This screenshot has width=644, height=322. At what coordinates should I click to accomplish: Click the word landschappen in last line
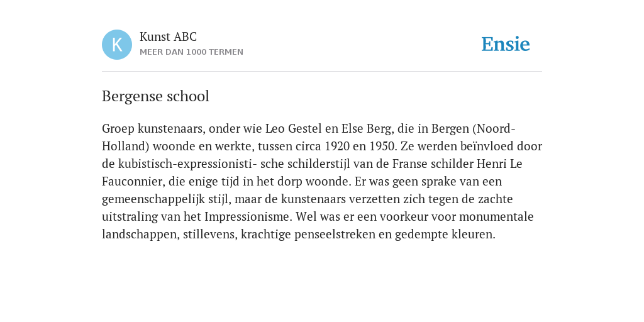139,234
